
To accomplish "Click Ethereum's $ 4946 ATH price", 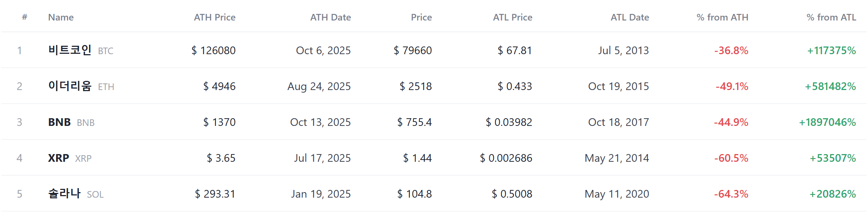I will [x=219, y=86].
